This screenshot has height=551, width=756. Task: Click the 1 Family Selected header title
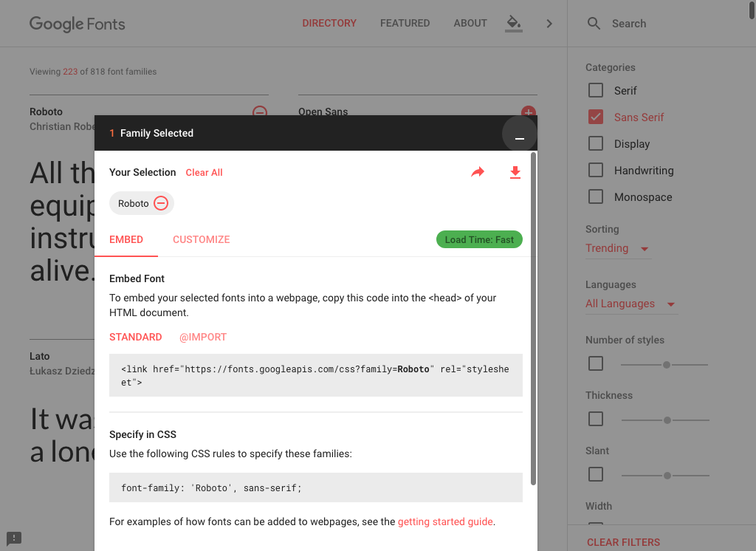click(x=151, y=133)
